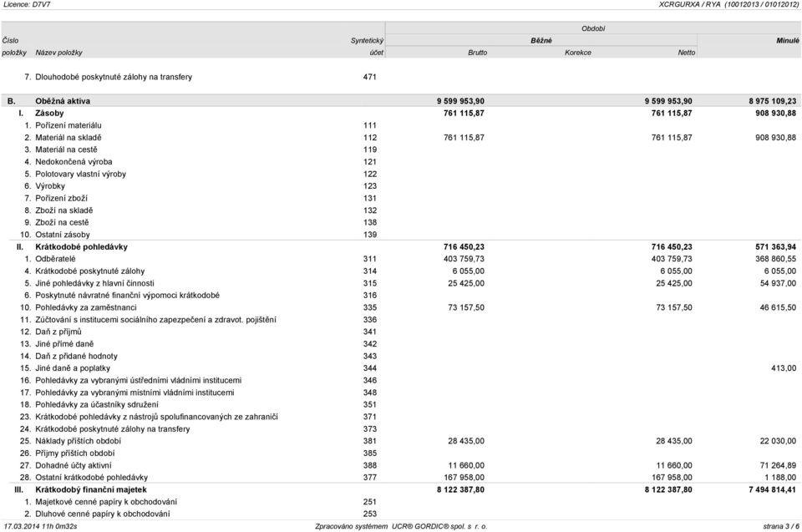Select previous period value 71 264,89
The height and width of the screenshot is (532, 802).
pos(778,465)
